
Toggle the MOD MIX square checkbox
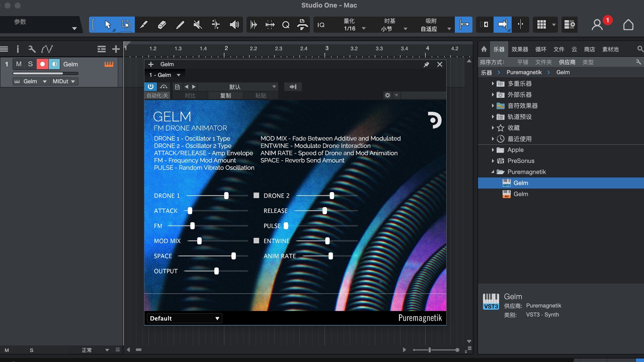click(x=256, y=240)
